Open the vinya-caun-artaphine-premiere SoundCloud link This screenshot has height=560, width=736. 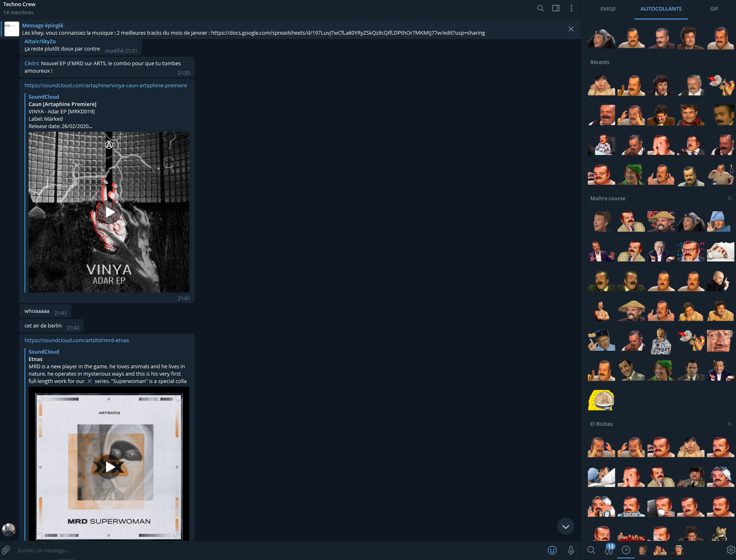106,85
